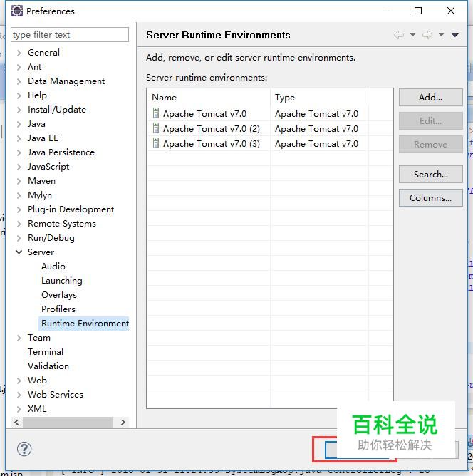This screenshot has width=473, height=476.
Task: Expand the Data Management node
Action: [19, 81]
